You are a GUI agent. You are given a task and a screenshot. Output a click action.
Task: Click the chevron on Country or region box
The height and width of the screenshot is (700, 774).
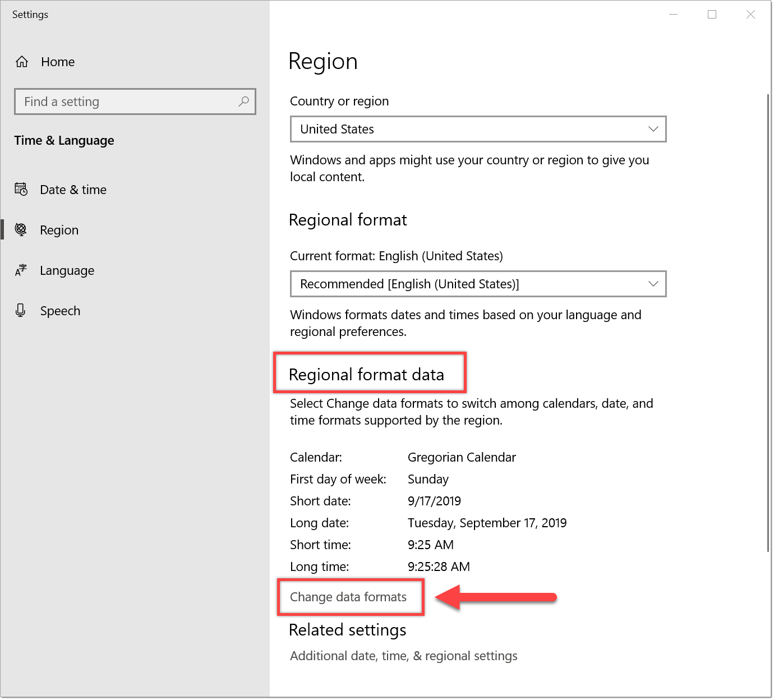click(653, 129)
